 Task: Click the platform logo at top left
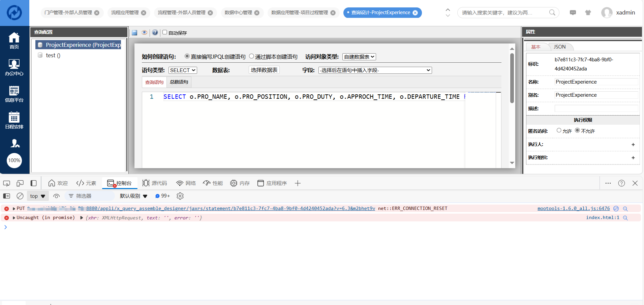click(14, 13)
